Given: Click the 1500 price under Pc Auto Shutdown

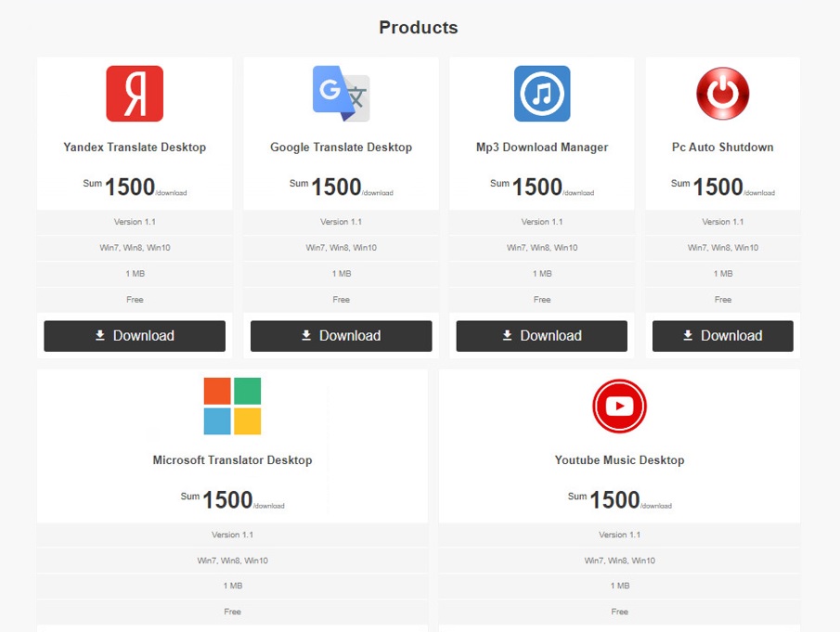Looking at the screenshot, I should click(x=717, y=187).
